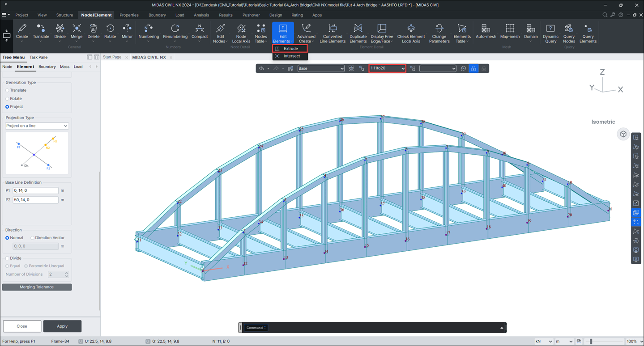Open the kN force unit dropdown
The width and height of the screenshot is (644, 346).
(544, 341)
